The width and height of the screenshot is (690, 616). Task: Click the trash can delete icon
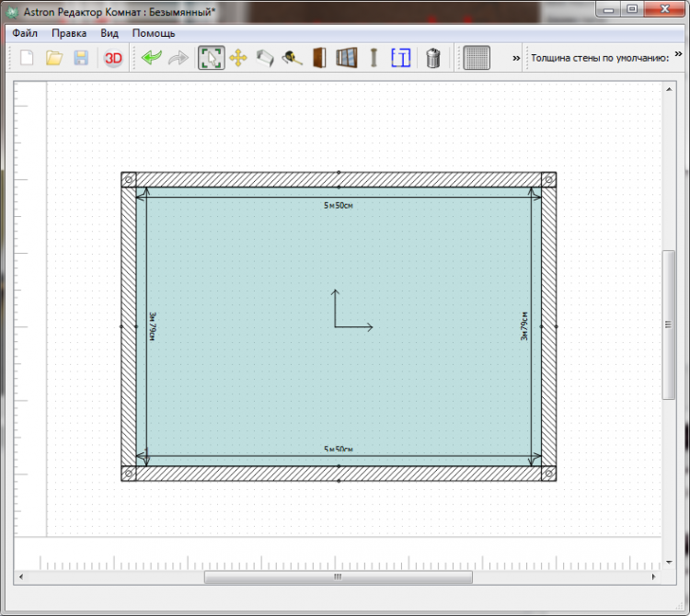tap(433, 58)
